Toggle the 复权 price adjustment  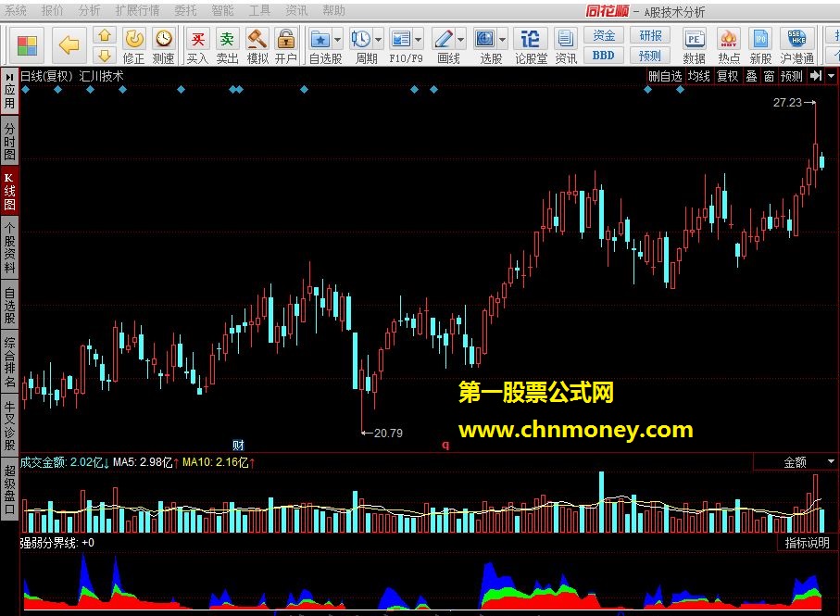pyautogui.click(x=728, y=76)
